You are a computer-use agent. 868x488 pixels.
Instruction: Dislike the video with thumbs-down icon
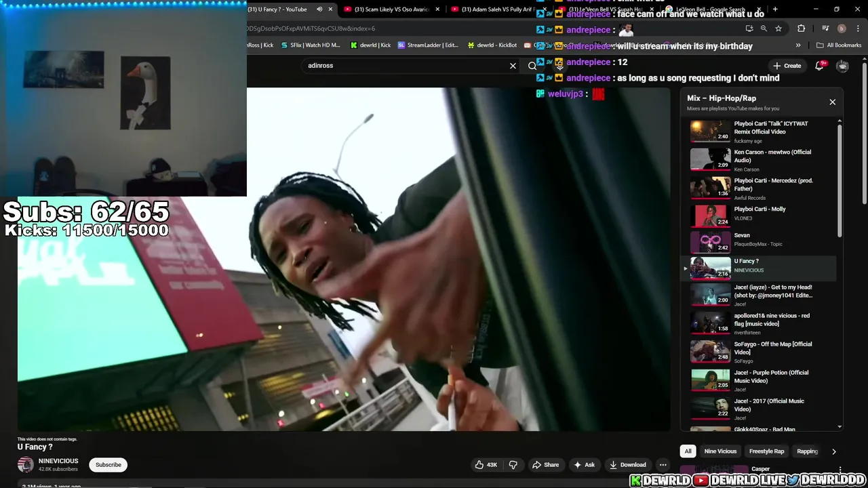[x=513, y=464]
